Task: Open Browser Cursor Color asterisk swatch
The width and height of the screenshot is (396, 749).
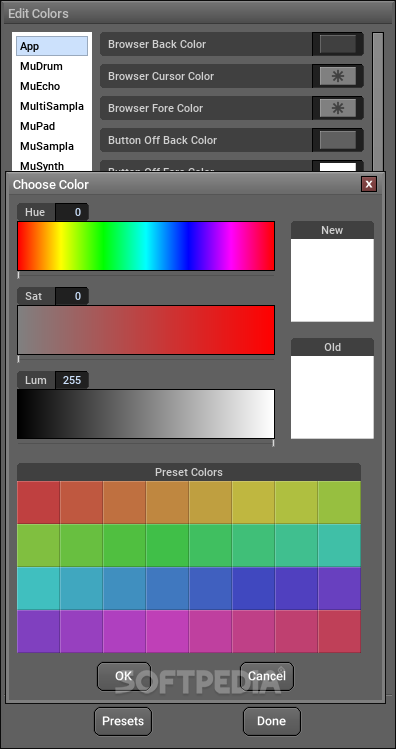Action: 338,76
